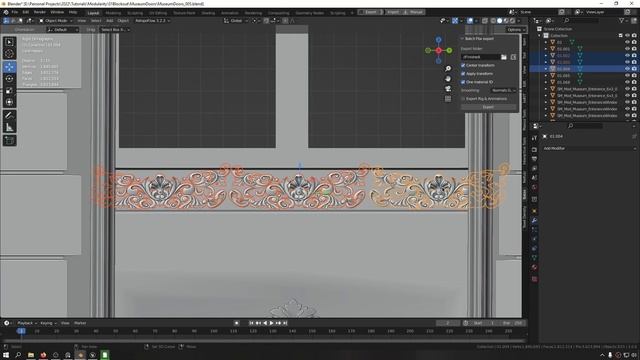640x360 pixels.
Task: Select the Select Box tool
Action: click(x=9, y=42)
